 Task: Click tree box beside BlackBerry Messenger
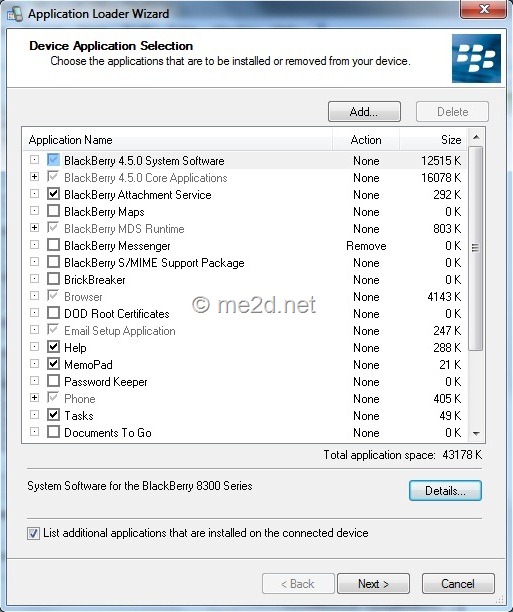(34, 245)
